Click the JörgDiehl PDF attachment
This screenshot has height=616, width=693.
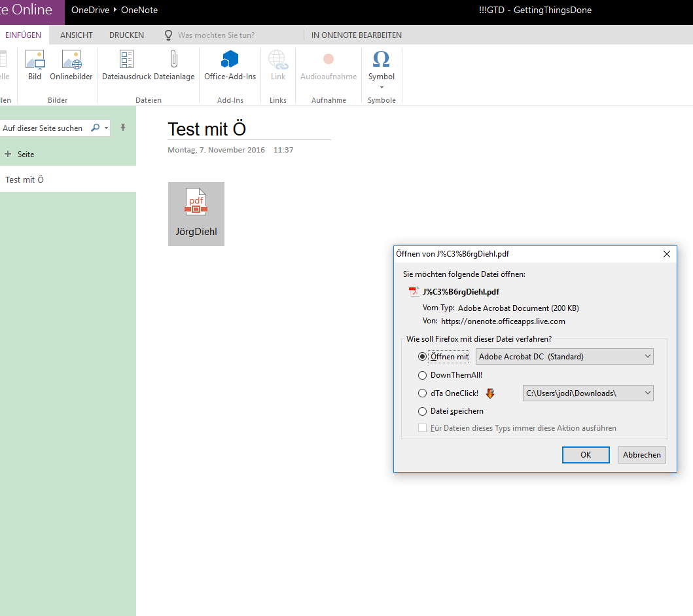[196, 213]
